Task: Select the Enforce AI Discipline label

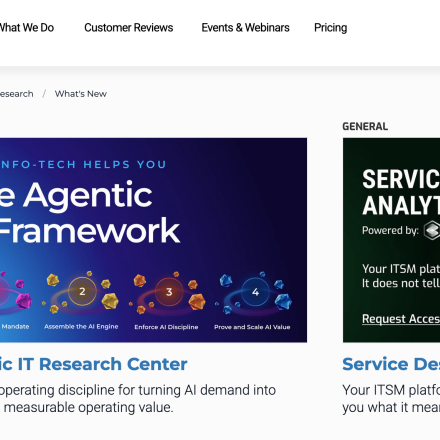Action: tap(166, 327)
